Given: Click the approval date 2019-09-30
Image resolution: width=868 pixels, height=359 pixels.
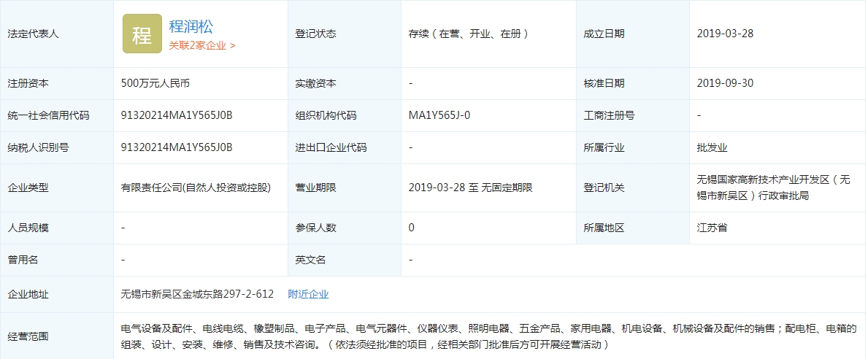Looking at the screenshot, I should click(x=725, y=83).
